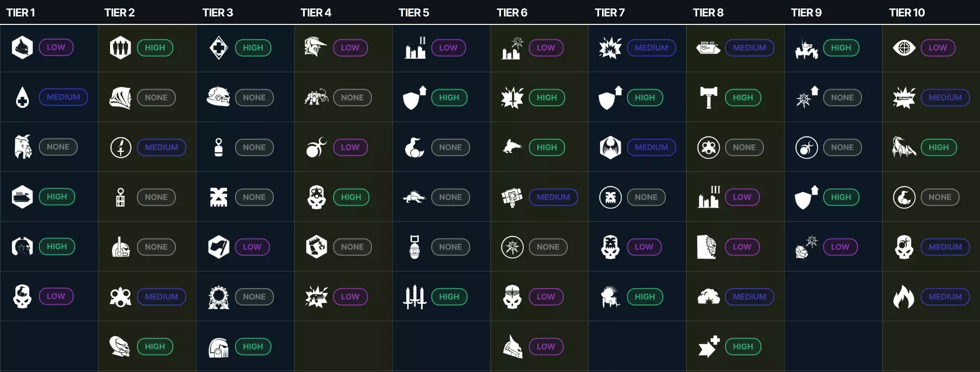Image resolution: width=980 pixels, height=372 pixels.
Task: Select the hanging bomb icon in Tier 5
Action: [x=414, y=247]
